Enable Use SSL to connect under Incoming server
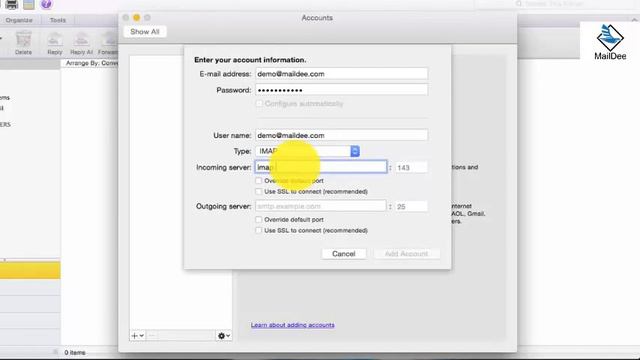This screenshot has height=360, width=640. [258, 191]
